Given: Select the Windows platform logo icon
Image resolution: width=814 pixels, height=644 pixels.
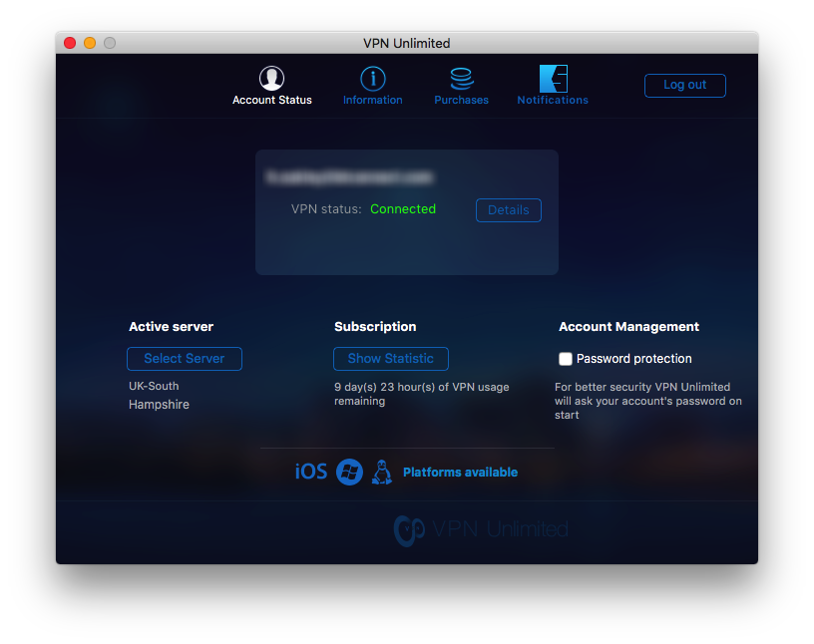Looking at the screenshot, I should 349,472.
